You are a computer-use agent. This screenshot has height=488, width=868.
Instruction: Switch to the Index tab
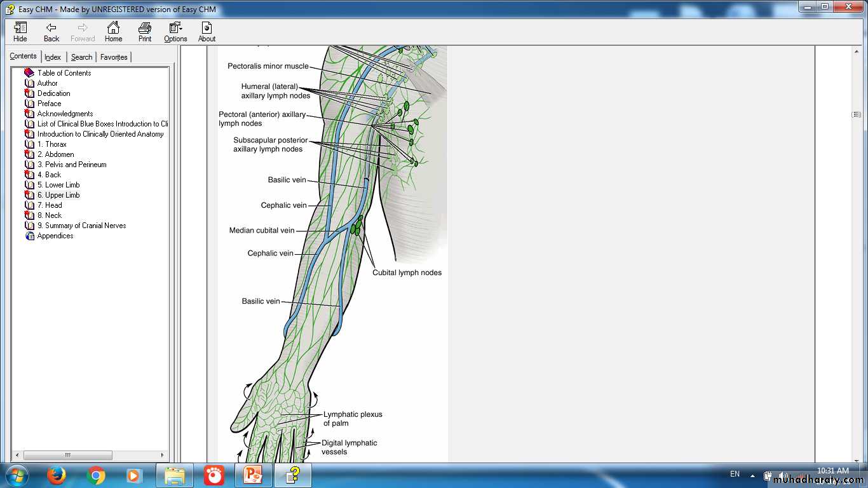(x=53, y=57)
